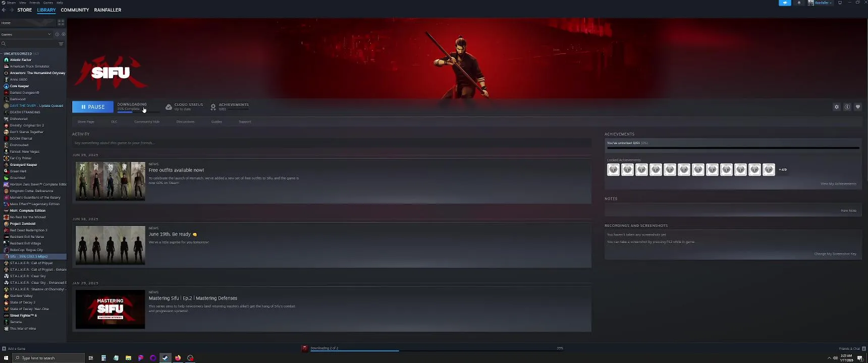
Task: Open Sifu Discussions link
Action: tap(185, 122)
